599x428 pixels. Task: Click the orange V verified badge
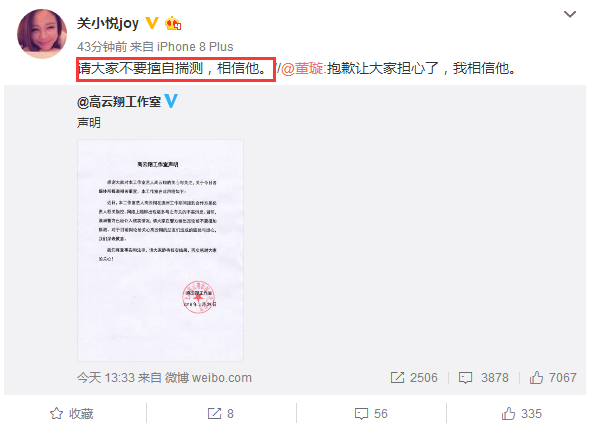(x=152, y=23)
